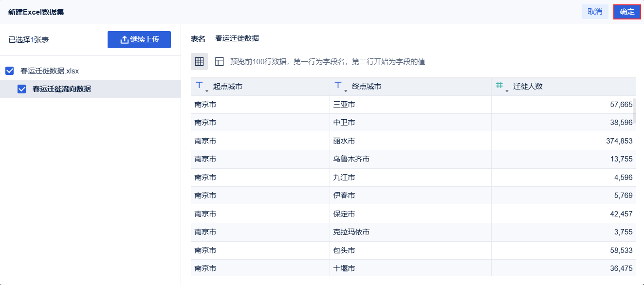644x285 pixels.
Task: Click the text type icon for 终点城市
Action: [338, 86]
